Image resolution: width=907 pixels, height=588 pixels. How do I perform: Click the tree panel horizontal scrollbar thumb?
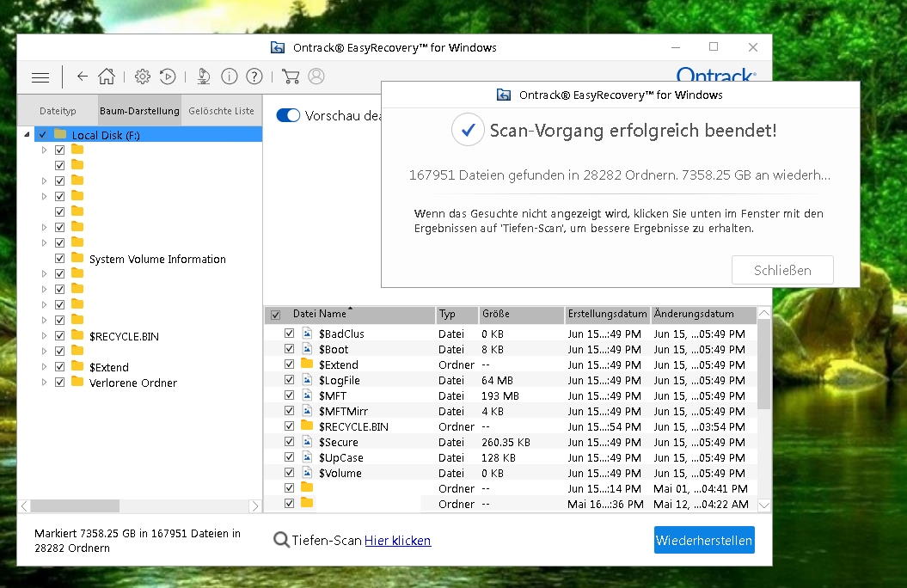(75, 505)
